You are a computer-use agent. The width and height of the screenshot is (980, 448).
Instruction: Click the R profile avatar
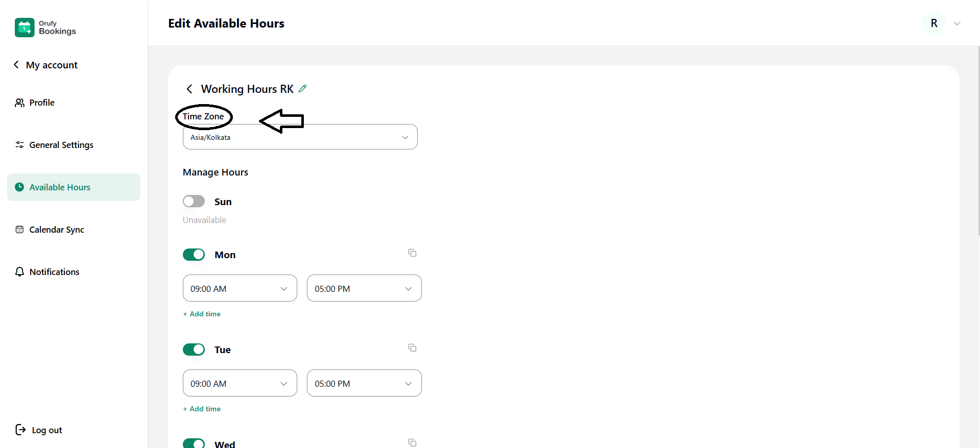pyautogui.click(x=934, y=23)
